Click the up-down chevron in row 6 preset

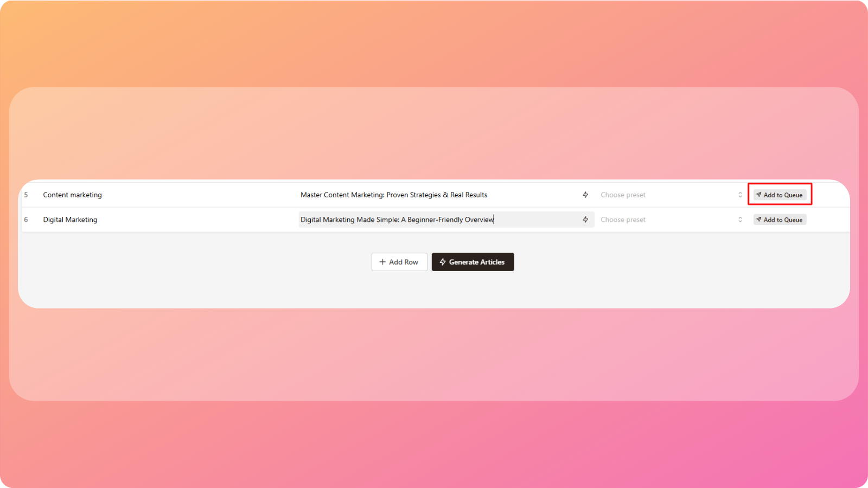740,220
